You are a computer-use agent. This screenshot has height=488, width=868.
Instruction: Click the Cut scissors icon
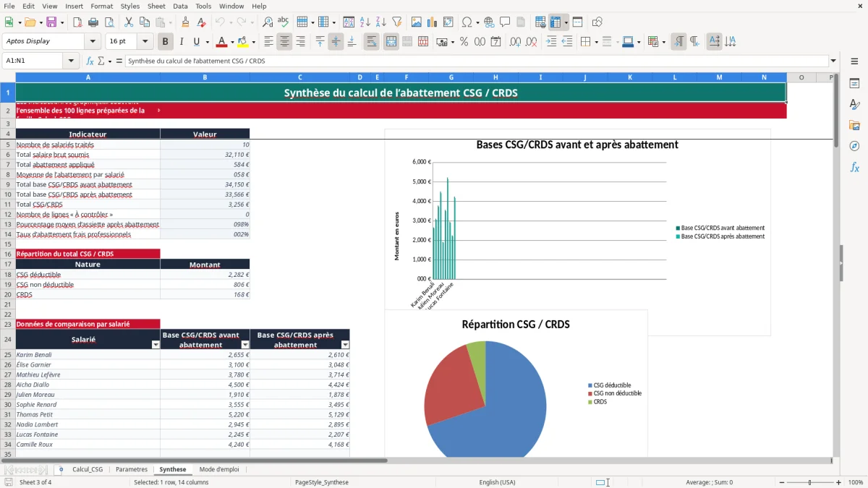[128, 22]
